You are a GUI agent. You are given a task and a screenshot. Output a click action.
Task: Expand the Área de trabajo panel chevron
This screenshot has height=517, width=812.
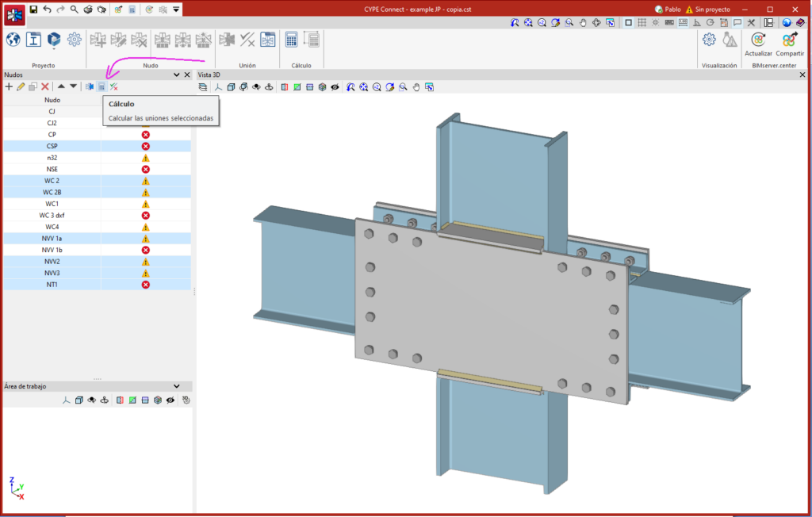pos(176,386)
